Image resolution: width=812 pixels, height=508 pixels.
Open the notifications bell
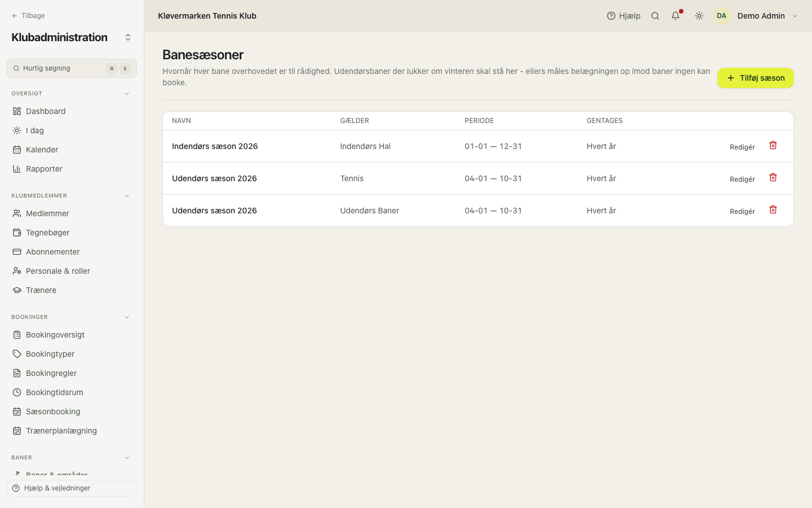click(676, 16)
